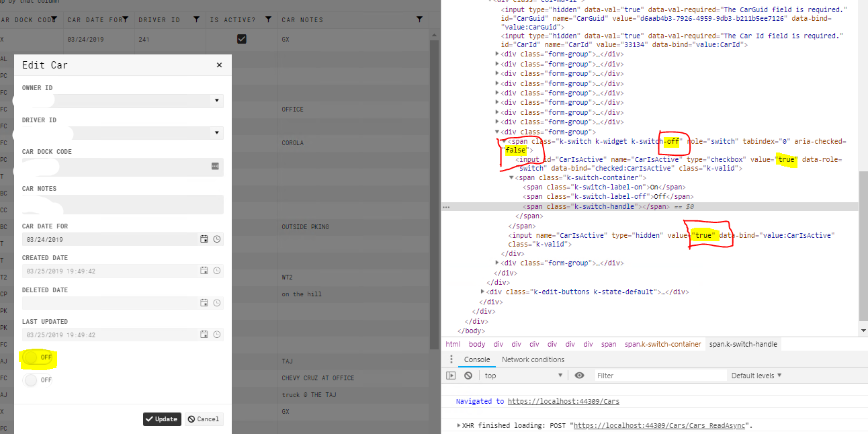
Task: Click the 'OUTSIDE PKING' notes cell
Action: pyautogui.click(x=306, y=227)
